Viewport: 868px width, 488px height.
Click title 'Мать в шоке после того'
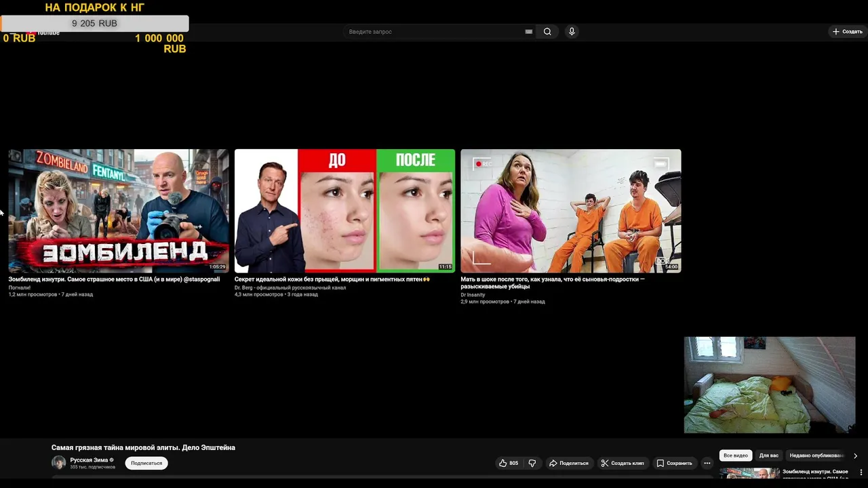point(553,283)
